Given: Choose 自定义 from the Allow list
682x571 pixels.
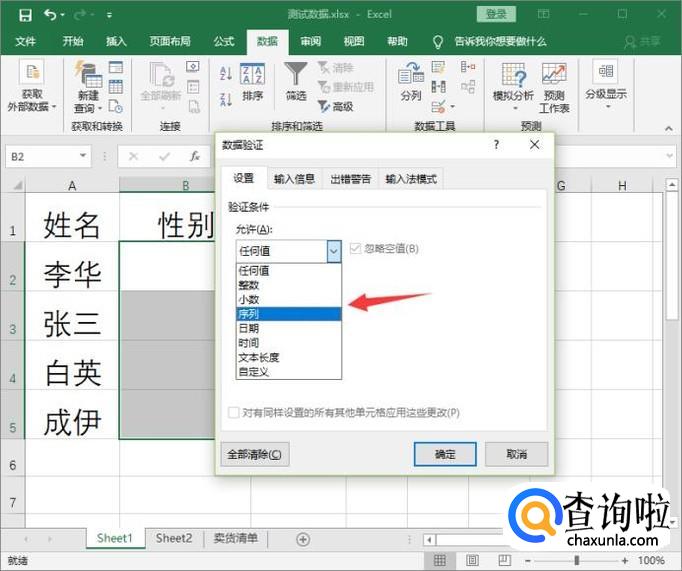Looking at the screenshot, I should [x=288, y=372].
